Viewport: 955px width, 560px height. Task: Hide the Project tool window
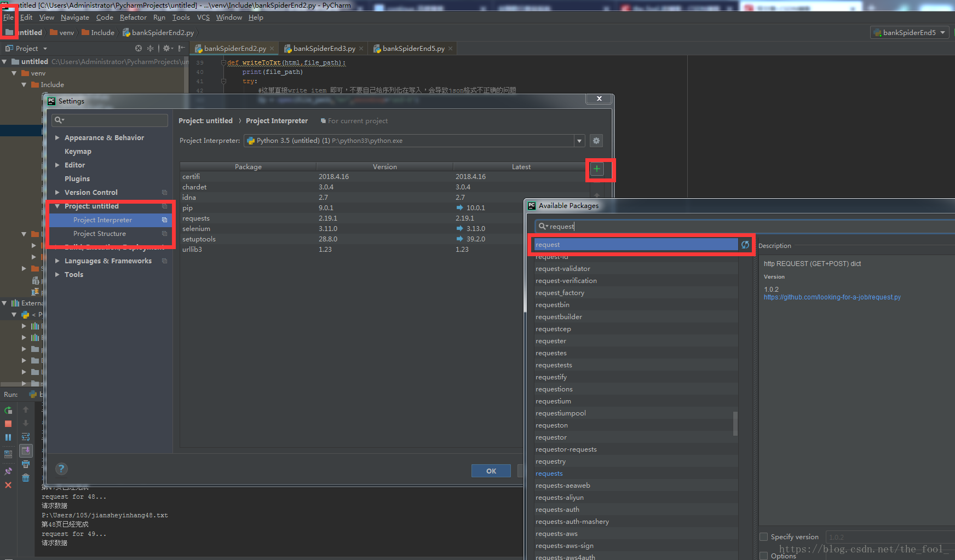pyautogui.click(x=181, y=48)
